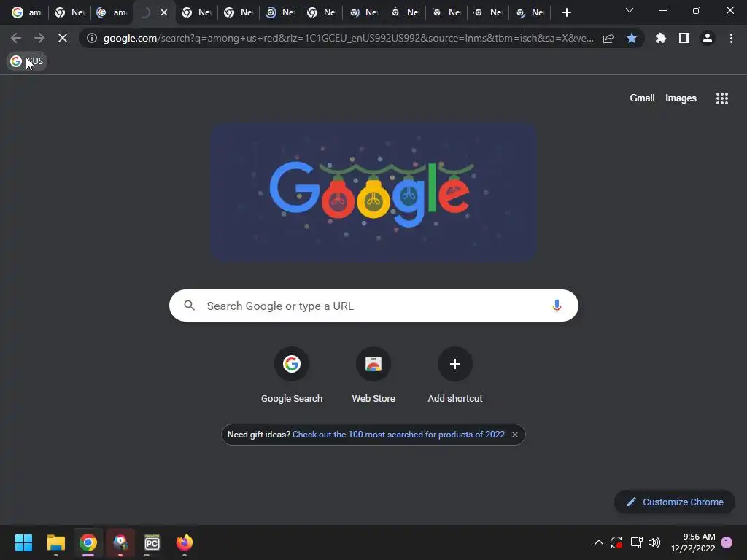Open the Google apps grid
This screenshot has width=747, height=560.
(721, 98)
